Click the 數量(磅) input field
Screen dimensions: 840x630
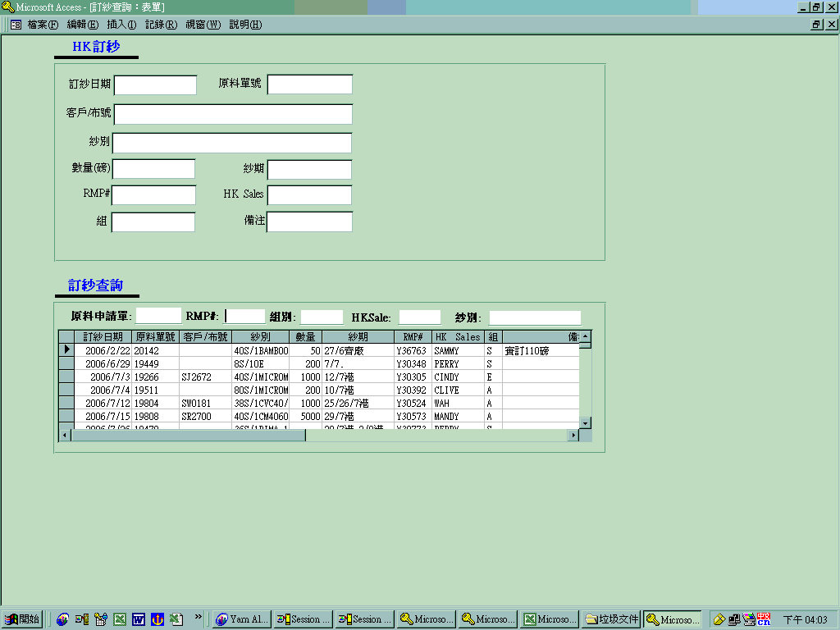point(153,169)
